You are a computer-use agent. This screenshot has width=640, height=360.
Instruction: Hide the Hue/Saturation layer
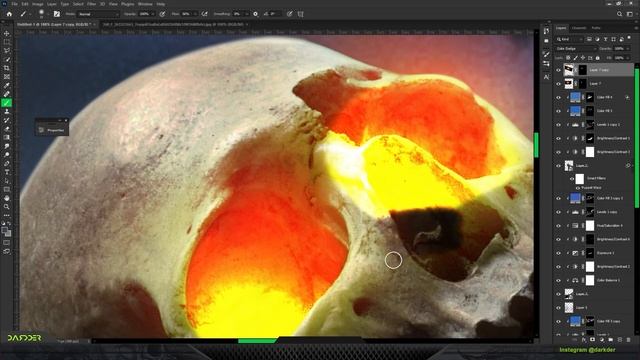click(558, 226)
